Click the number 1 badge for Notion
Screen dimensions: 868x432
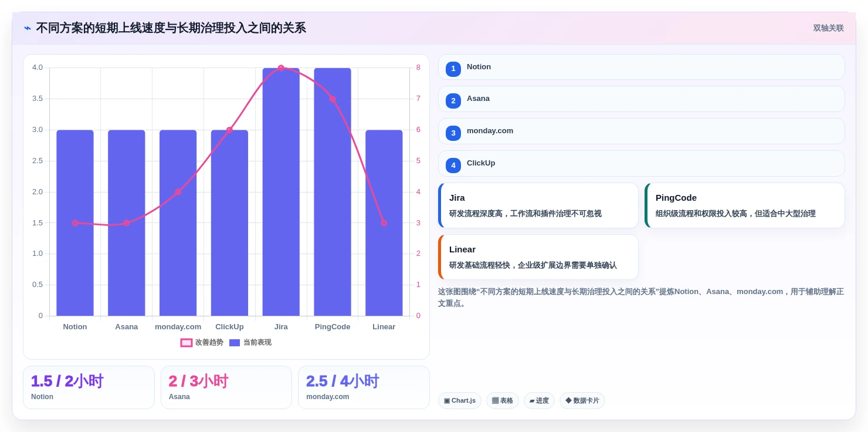click(x=453, y=69)
